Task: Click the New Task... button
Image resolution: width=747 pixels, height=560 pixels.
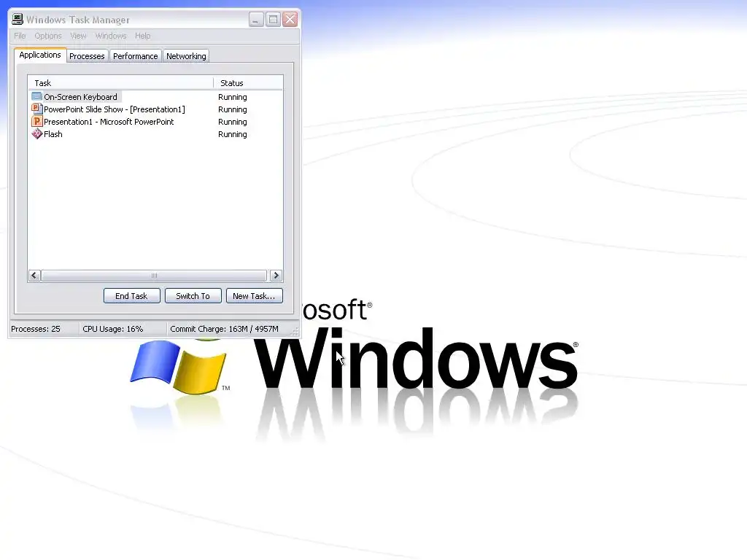Action: click(254, 296)
